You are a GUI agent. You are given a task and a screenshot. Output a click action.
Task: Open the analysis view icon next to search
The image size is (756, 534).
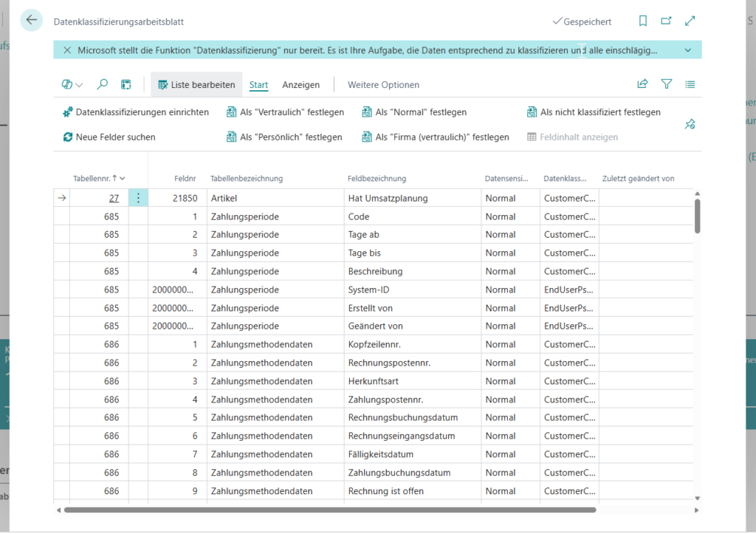pyautogui.click(x=126, y=85)
